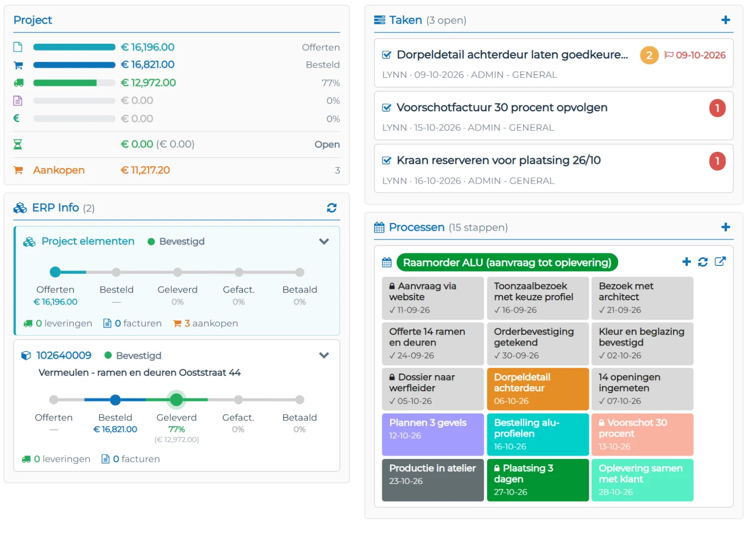Expand order 102640009 details
747x560 pixels.
click(324, 355)
